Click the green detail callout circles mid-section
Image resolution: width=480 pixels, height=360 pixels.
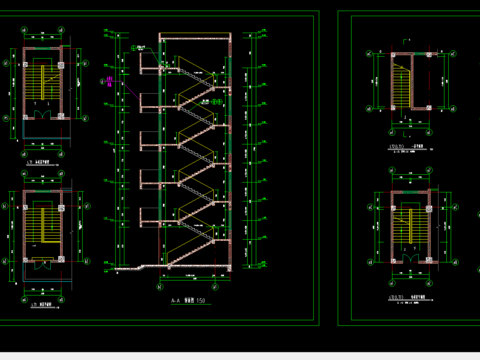click(x=217, y=102)
